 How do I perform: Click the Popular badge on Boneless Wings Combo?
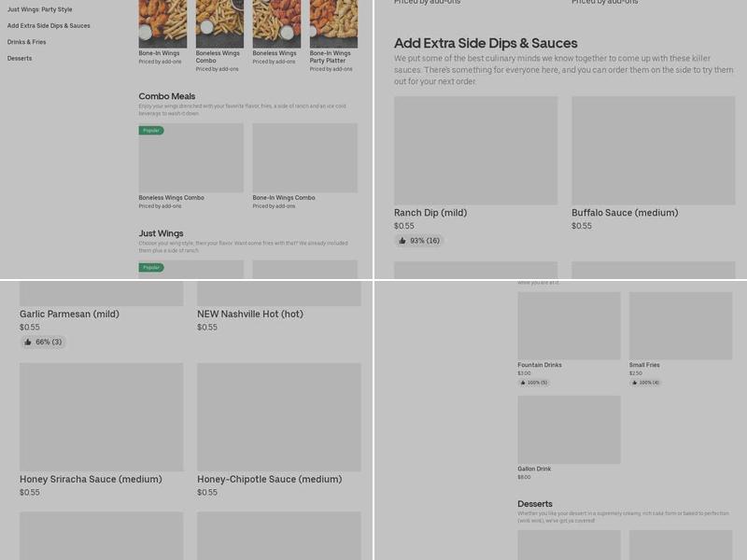(151, 131)
